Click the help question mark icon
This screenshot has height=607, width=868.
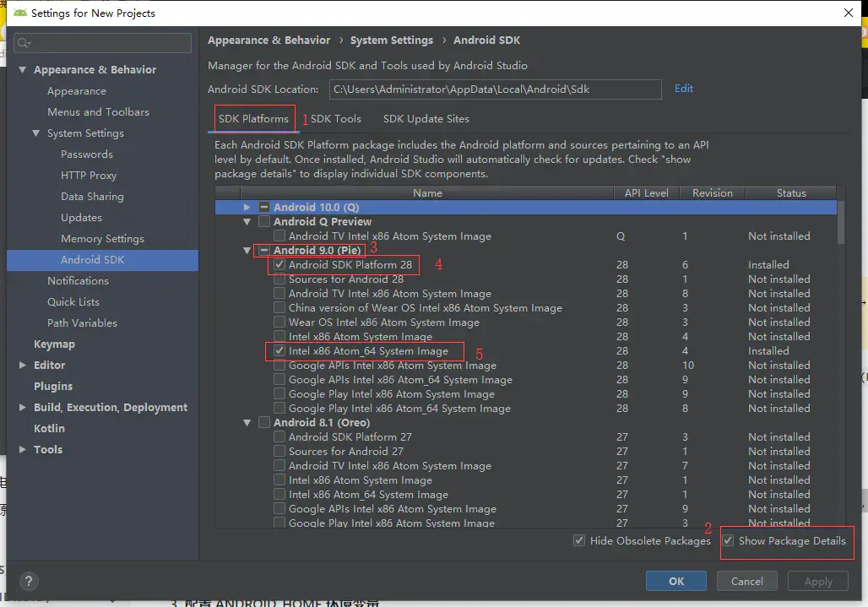(x=29, y=581)
